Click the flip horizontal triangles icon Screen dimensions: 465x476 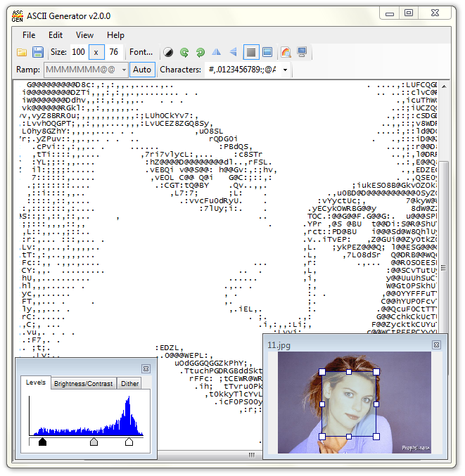[x=217, y=52]
